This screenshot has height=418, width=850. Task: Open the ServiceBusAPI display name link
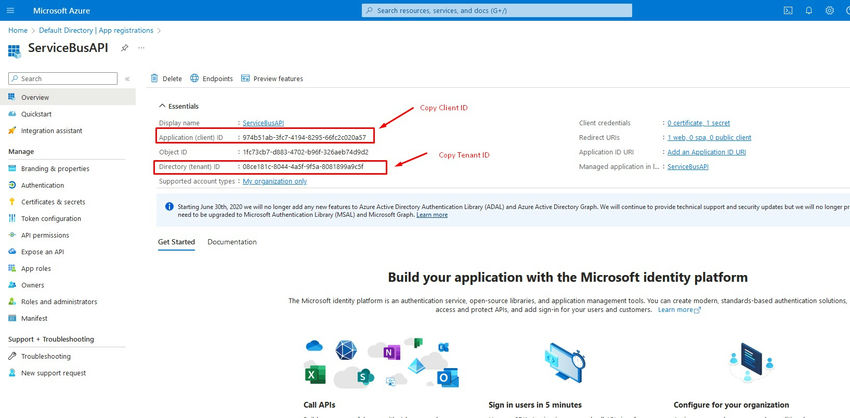point(263,123)
